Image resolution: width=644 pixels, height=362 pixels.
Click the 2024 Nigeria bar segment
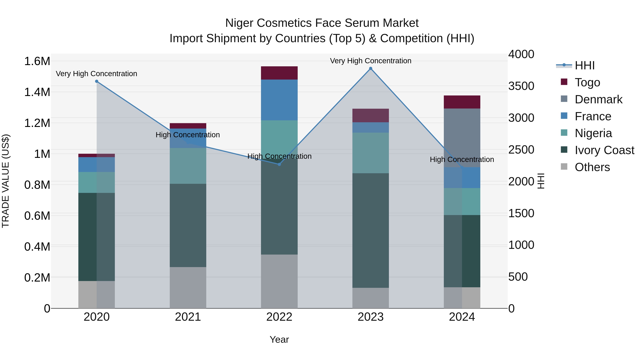pos(462,202)
